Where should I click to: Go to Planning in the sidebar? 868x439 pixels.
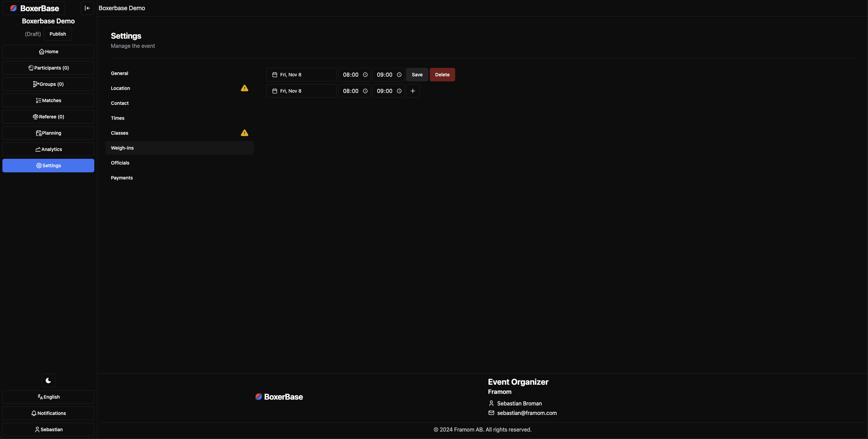[48, 133]
